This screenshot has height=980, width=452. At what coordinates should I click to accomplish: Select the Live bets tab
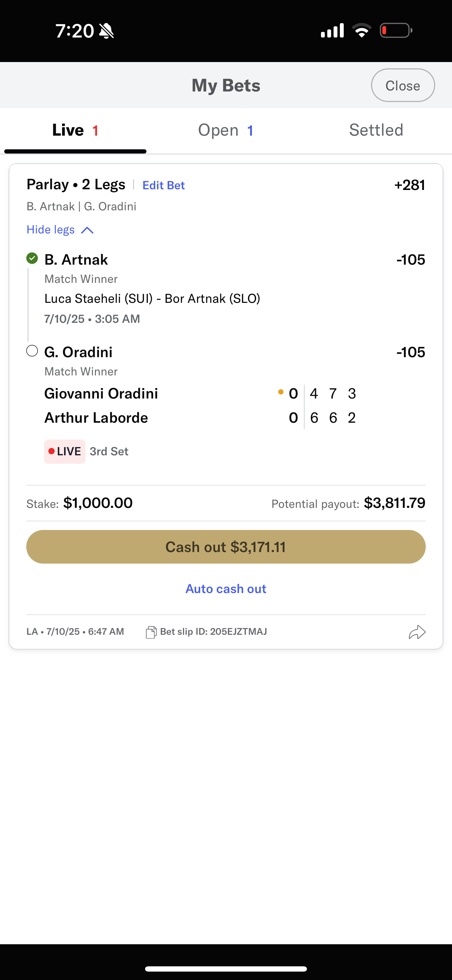[x=75, y=130]
